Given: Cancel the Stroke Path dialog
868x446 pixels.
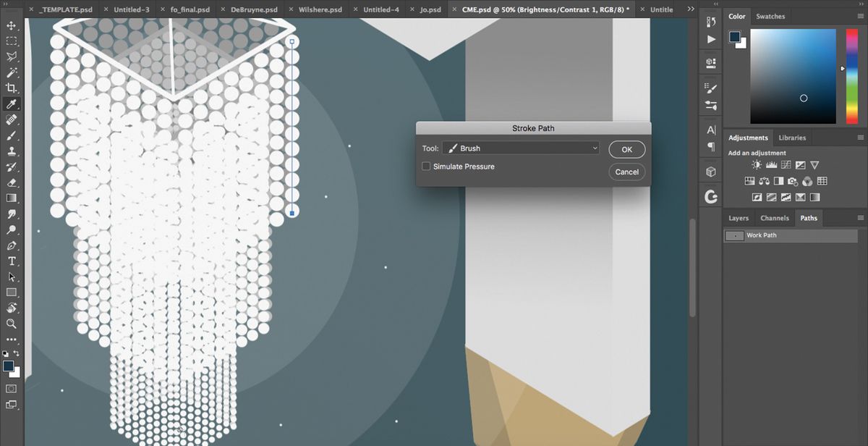Looking at the screenshot, I should pyautogui.click(x=626, y=172).
